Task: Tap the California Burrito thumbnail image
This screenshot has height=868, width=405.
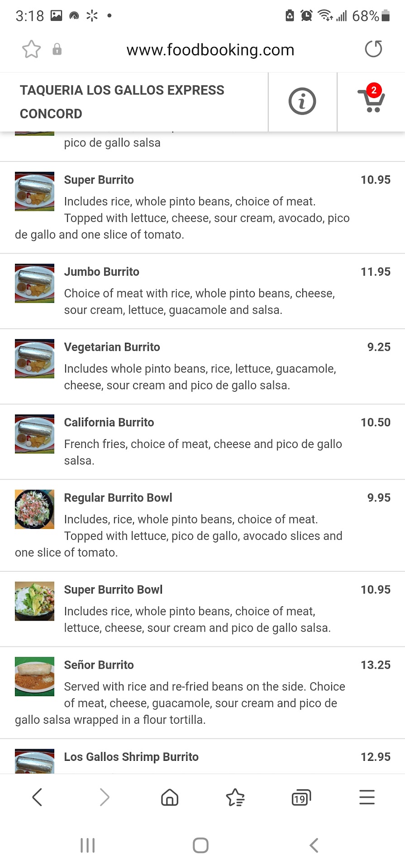Action: pos(34,434)
